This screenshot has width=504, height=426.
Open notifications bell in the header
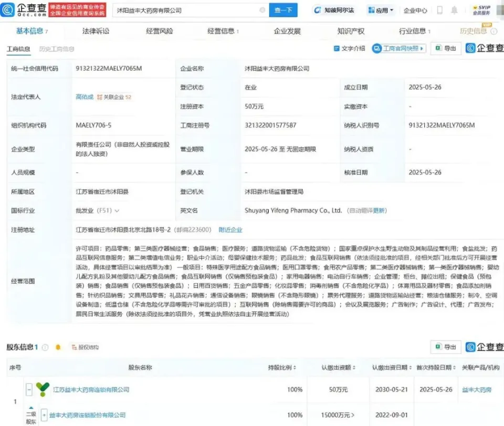pyautogui.click(x=454, y=10)
